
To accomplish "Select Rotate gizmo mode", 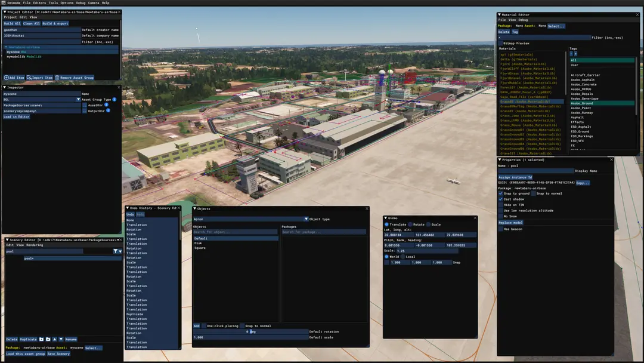I will [x=410, y=224].
